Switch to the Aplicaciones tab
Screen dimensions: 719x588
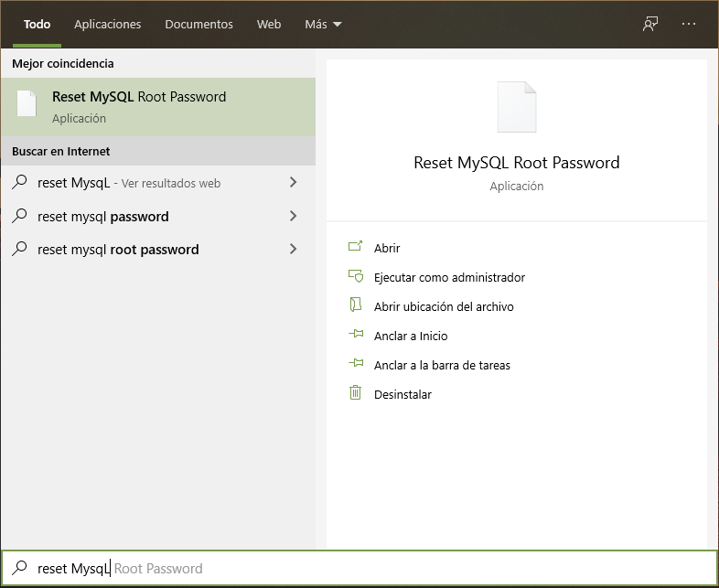click(x=108, y=25)
